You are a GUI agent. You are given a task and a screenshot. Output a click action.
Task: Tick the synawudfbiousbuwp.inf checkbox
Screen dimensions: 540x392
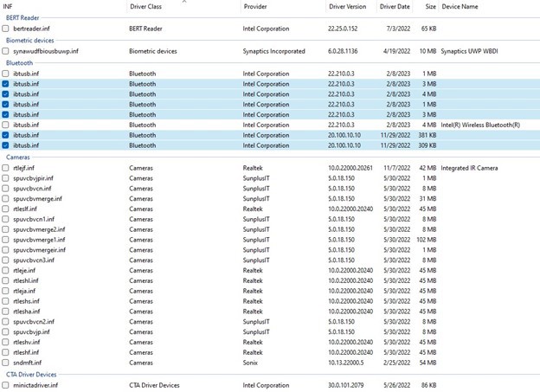[x=6, y=51]
